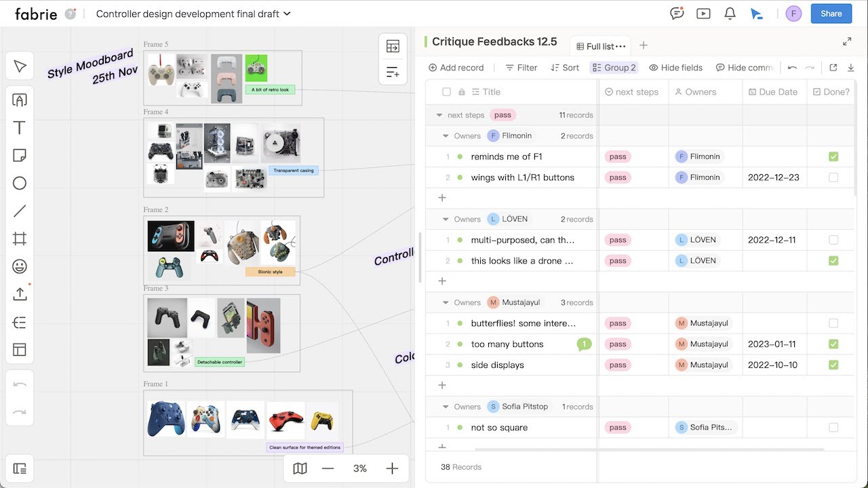Viewport: 868px width, 488px height.
Task: Uncheck Done for too many buttons
Action: click(833, 344)
